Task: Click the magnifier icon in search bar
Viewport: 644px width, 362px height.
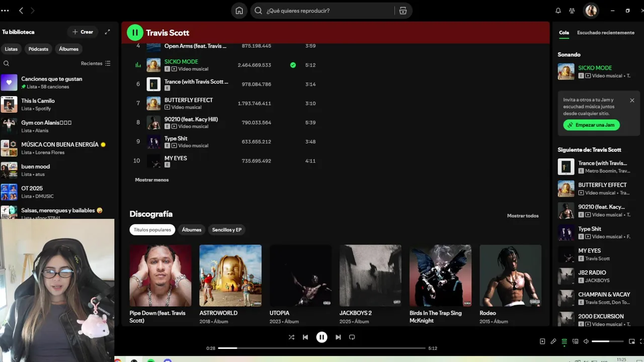Action: [258, 11]
